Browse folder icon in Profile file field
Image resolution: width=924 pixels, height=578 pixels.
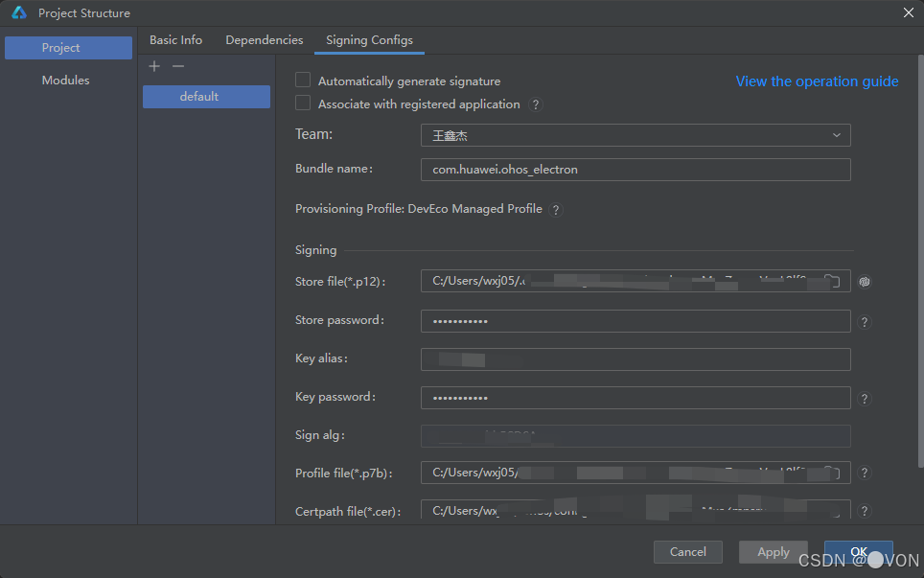point(831,473)
